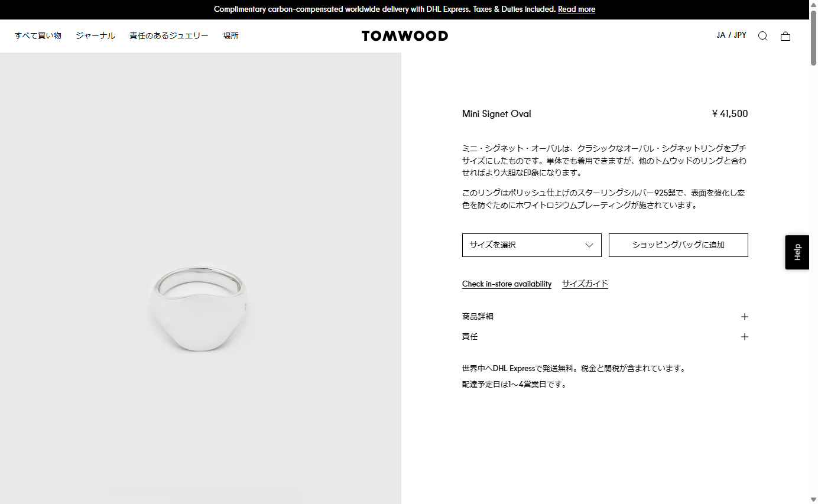The image size is (818, 504).
Task: Open the search magnifier icon
Action: tap(762, 36)
